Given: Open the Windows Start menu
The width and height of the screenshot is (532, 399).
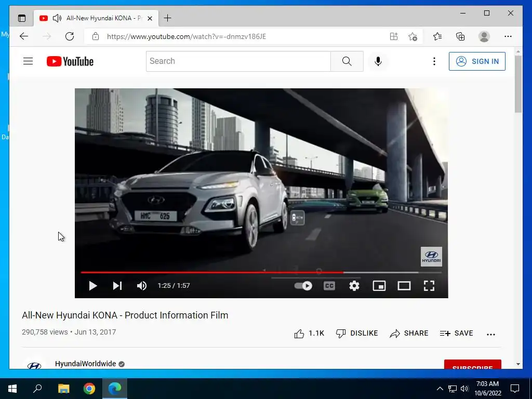Looking at the screenshot, I should [x=12, y=389].
